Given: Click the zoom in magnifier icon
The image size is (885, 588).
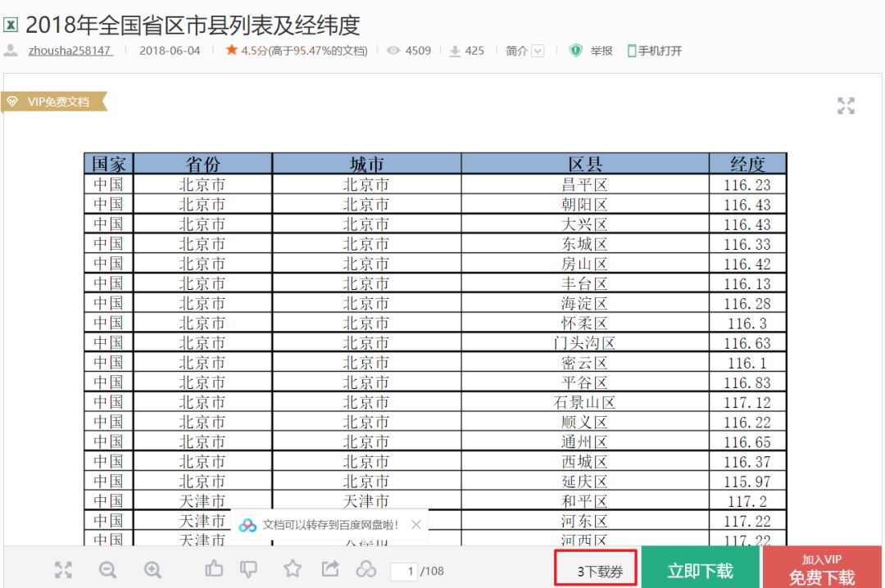Looking at the screenshot, I should [152, 570].
